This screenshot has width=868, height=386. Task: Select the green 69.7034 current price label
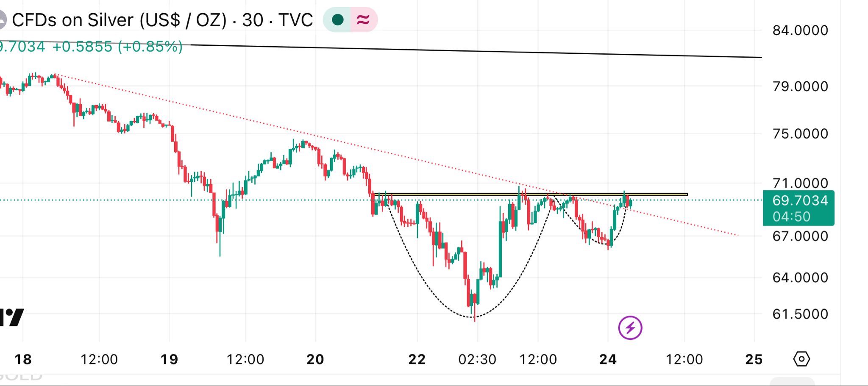click(799, 200)
